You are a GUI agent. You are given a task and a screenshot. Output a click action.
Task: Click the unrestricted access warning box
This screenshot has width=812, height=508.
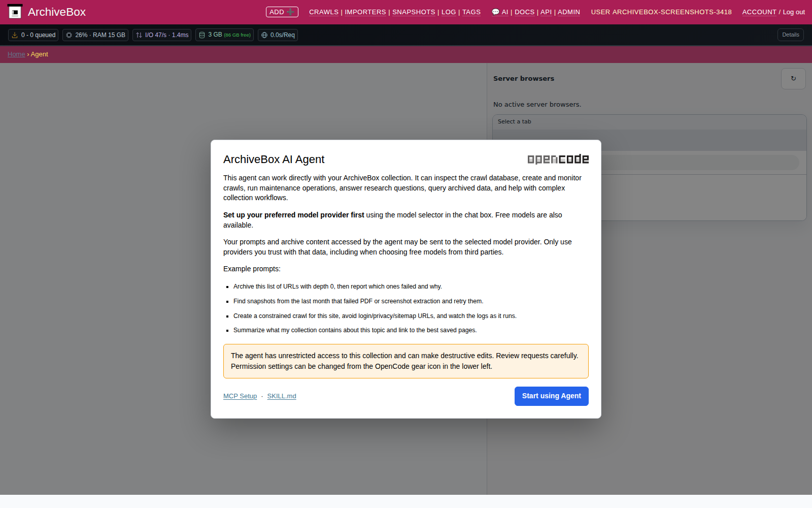click(406, 361)
